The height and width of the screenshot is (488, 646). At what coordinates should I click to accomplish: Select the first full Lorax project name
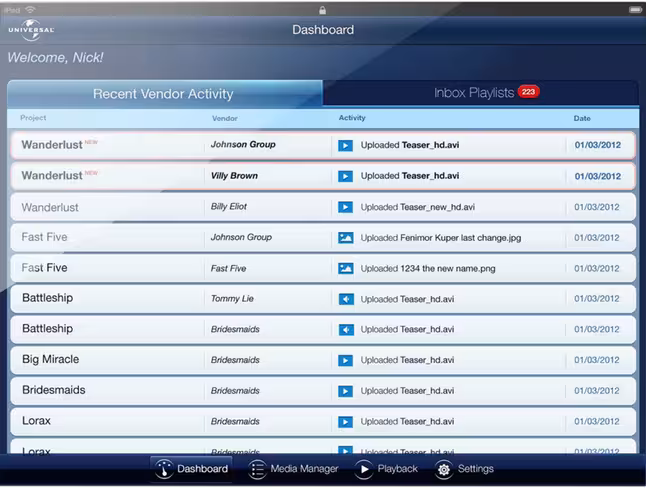(36, 421)
